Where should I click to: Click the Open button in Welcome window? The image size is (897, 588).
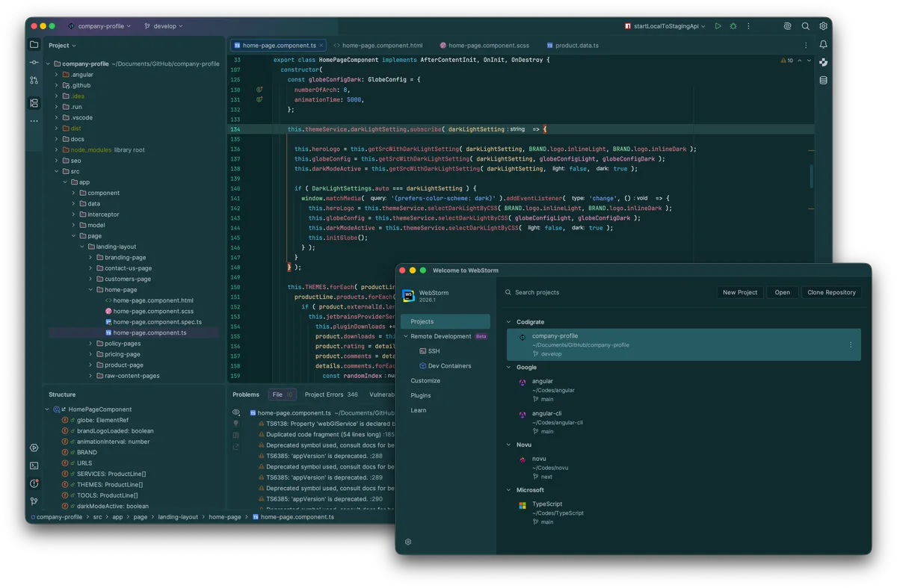(783, 292)
